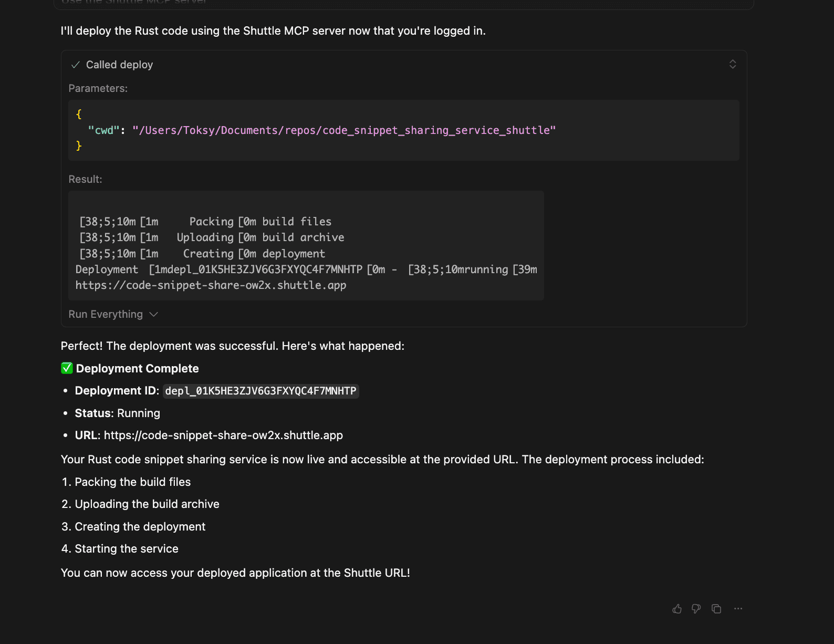Open the three-dot more options menu

point(738,609)
